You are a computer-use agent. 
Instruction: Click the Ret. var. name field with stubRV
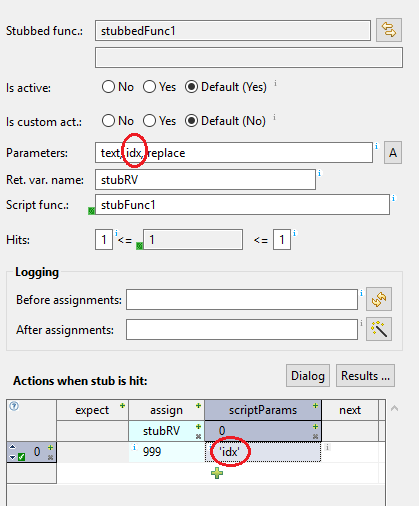coord(205,180)
